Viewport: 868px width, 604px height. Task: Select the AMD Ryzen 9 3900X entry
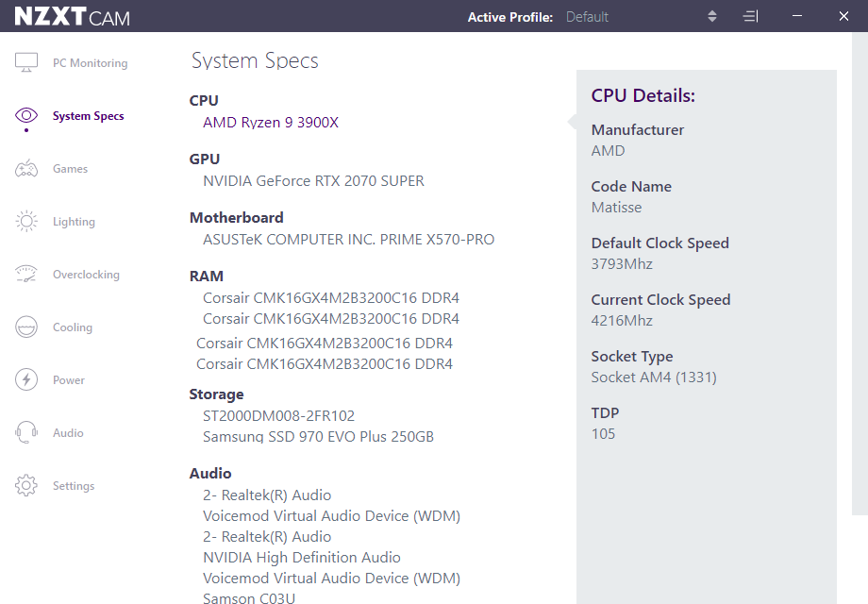click(270, 123)
